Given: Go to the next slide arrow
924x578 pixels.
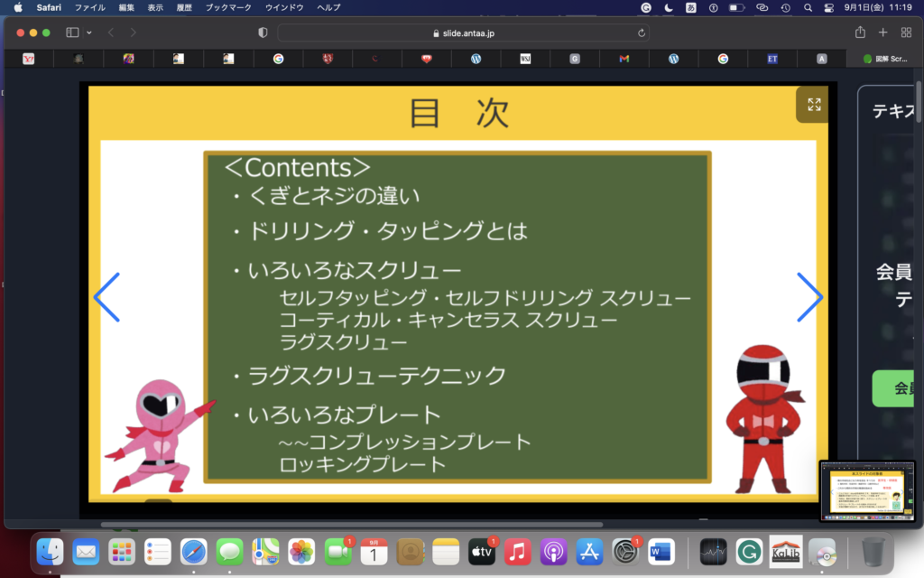Looking at the screenshot, I should click(809, 297).
